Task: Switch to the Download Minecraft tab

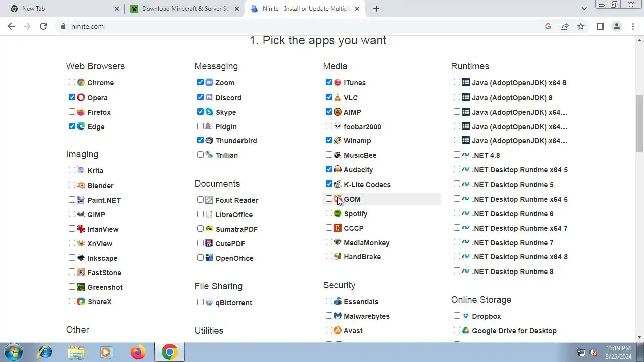Action: [184, 9]
